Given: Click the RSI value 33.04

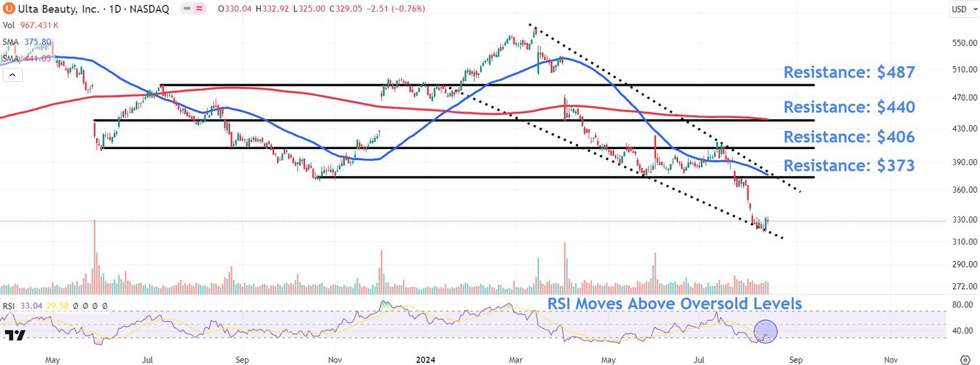Looking at the screenshot, I should pos(32,305).
